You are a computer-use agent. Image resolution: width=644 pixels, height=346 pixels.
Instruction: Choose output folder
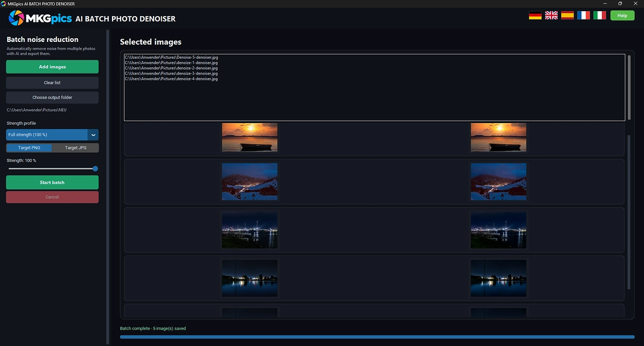(52, 97)
